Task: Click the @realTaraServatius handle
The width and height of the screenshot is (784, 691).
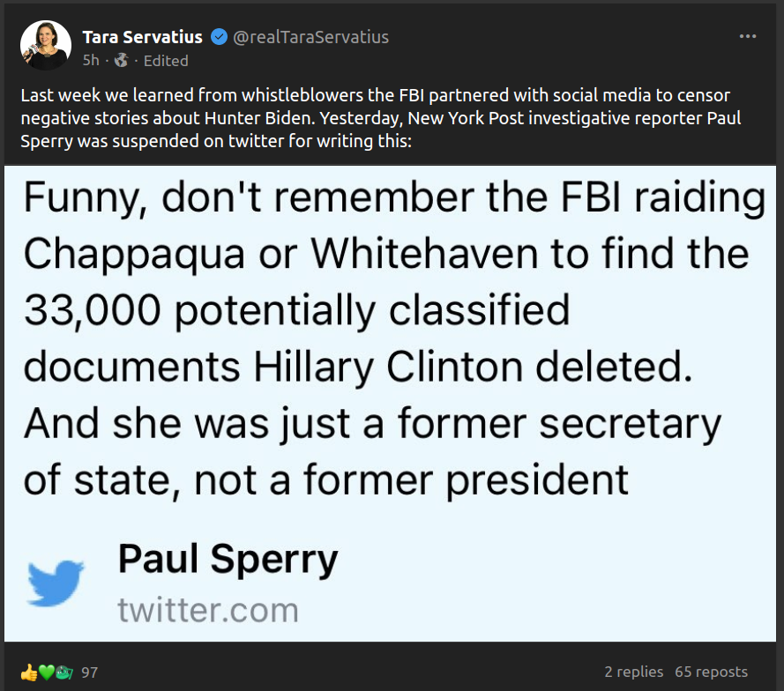Action: 310,37
